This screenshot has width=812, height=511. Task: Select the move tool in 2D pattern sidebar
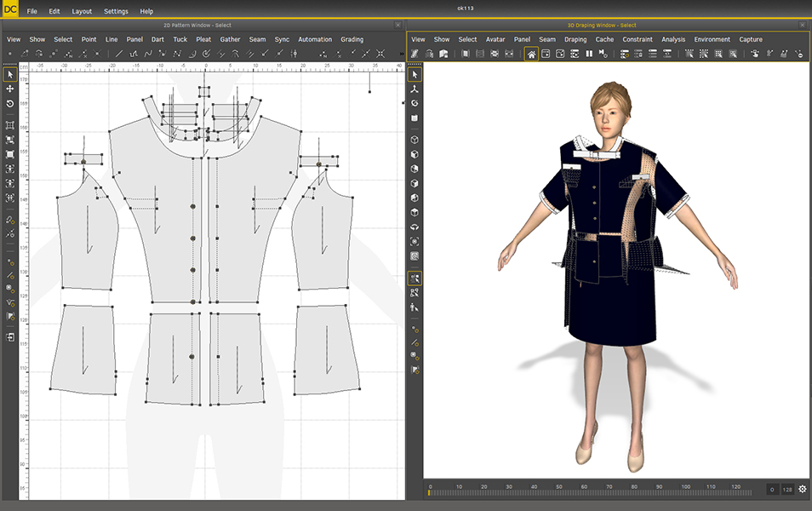10,89
